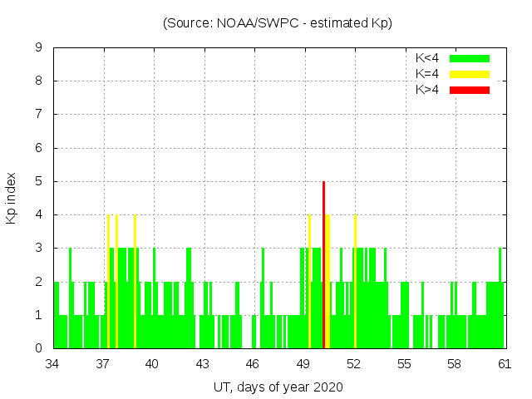Click x-axis tick label 40
The height and width of the screenshot is (399, 532).
point(153,364)
